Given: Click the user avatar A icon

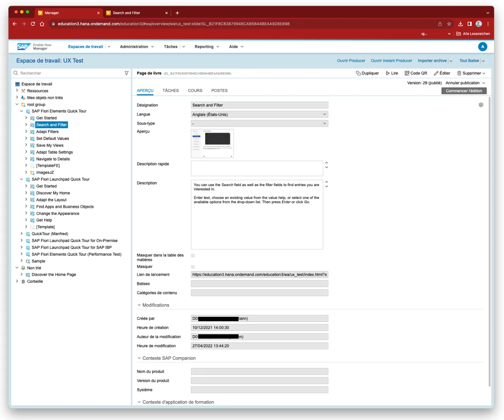Looking at the screenshot, I should [x=482, y=47].
